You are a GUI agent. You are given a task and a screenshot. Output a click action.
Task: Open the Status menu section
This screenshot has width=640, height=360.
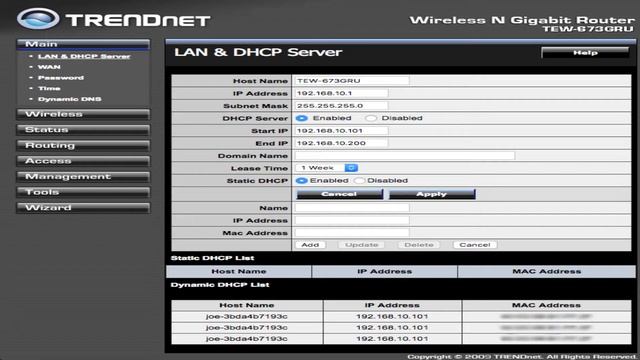tap(83, 130)
